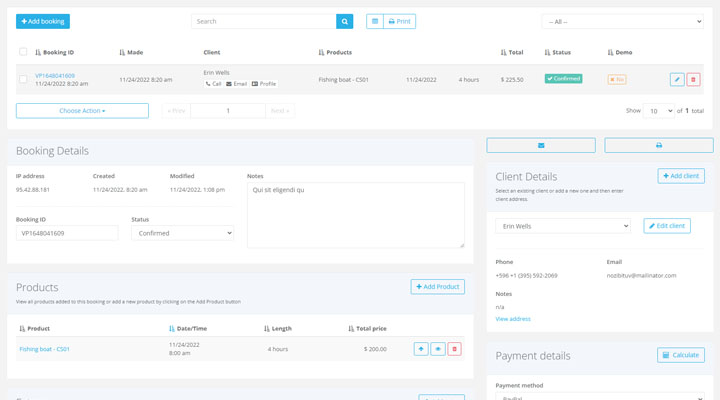
Task: Click the Add booking button
Action: [43, 21]
